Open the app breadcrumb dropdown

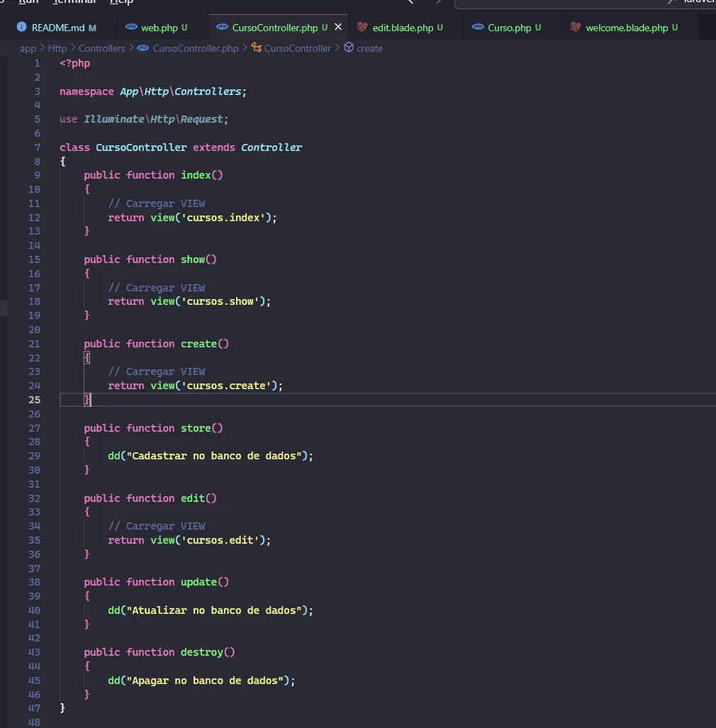27,47
